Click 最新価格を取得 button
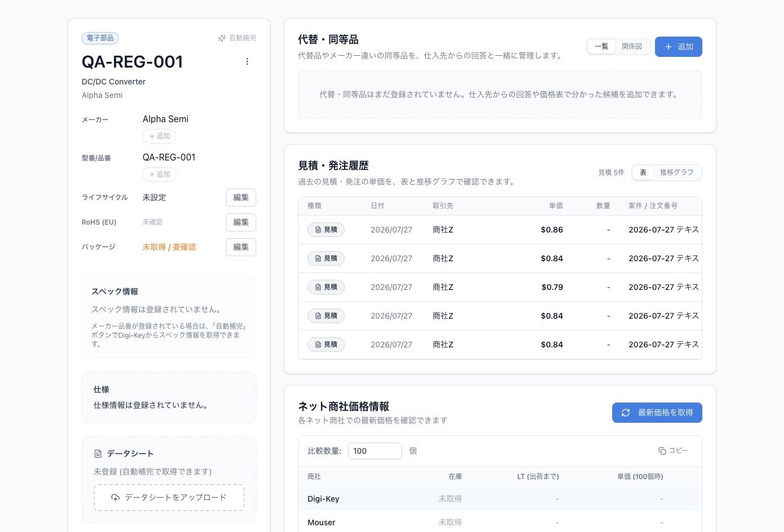Screen dimensions: 784x532 657,413
